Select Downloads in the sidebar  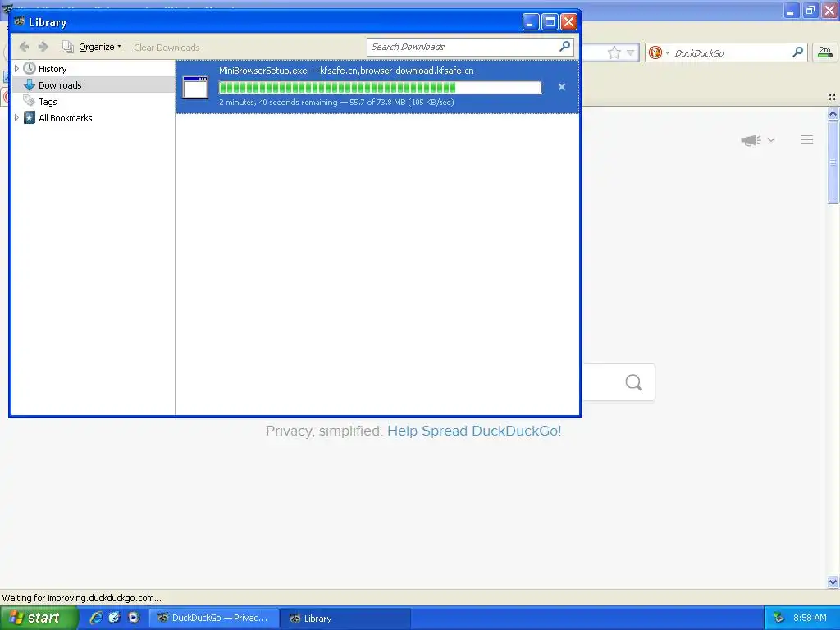coord(60,85)
